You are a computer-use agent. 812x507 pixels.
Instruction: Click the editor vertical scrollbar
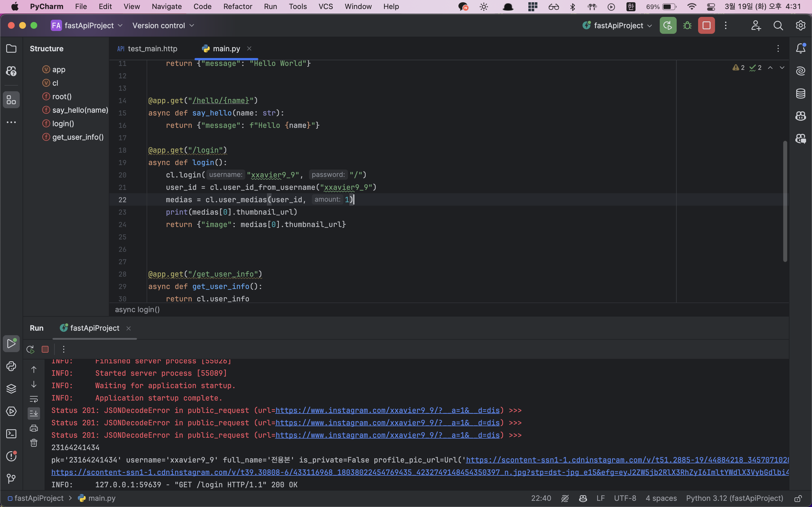[x=785, y=201]
